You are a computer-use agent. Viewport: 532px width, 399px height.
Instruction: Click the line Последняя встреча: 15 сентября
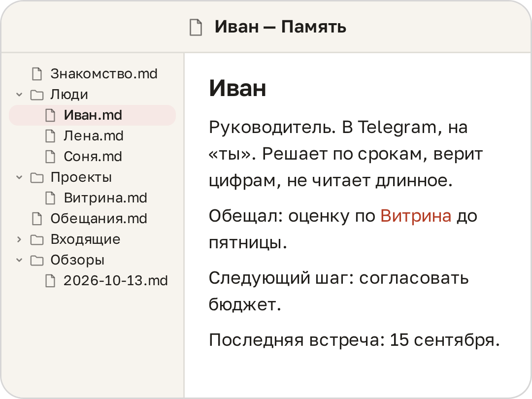[354, 340]
